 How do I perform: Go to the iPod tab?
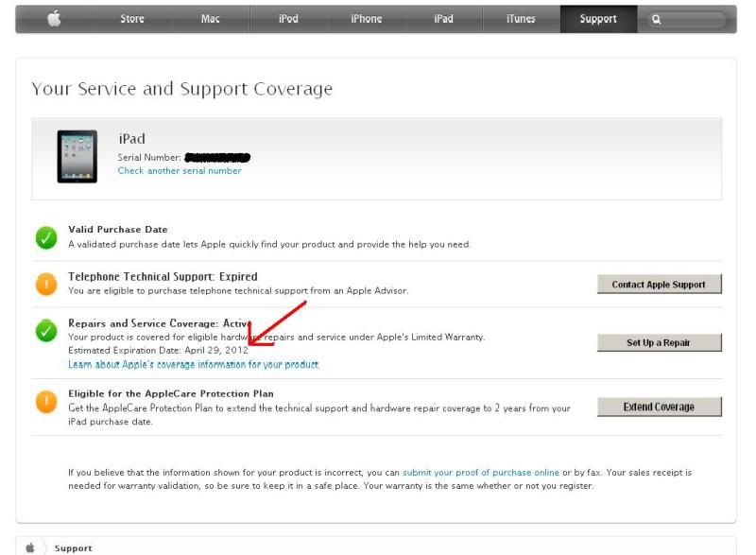tap(288, 19)
